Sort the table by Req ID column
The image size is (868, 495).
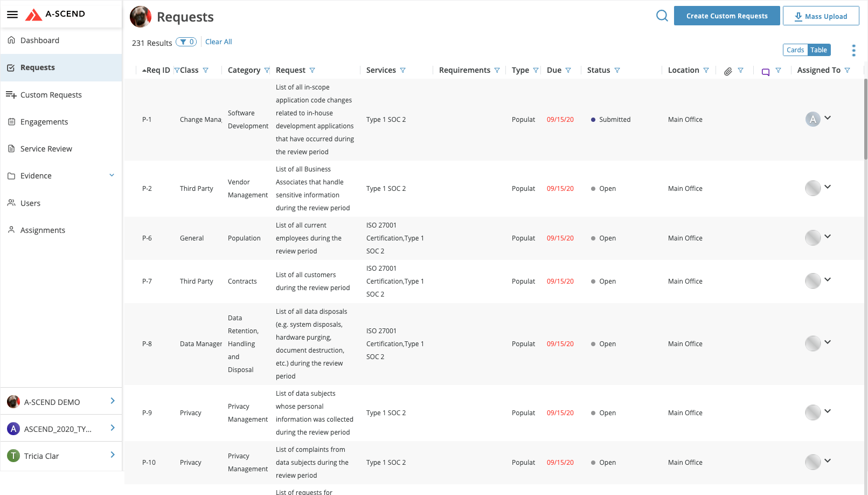[157, 71]
